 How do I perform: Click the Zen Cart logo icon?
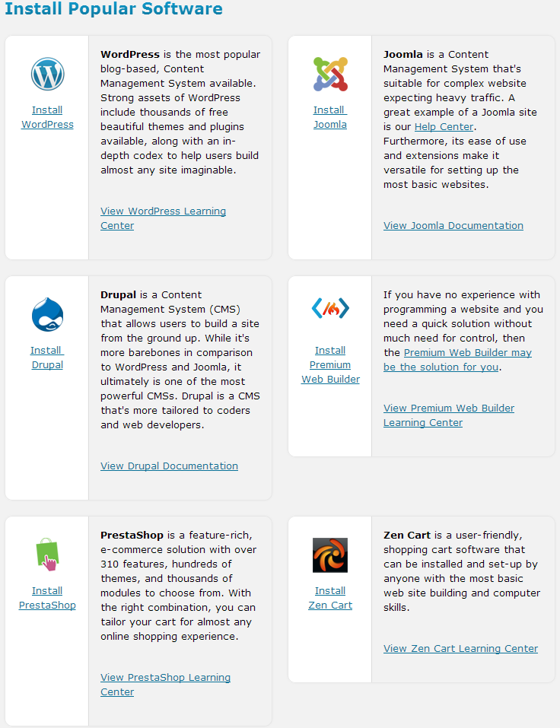click(x=330, y=555)
